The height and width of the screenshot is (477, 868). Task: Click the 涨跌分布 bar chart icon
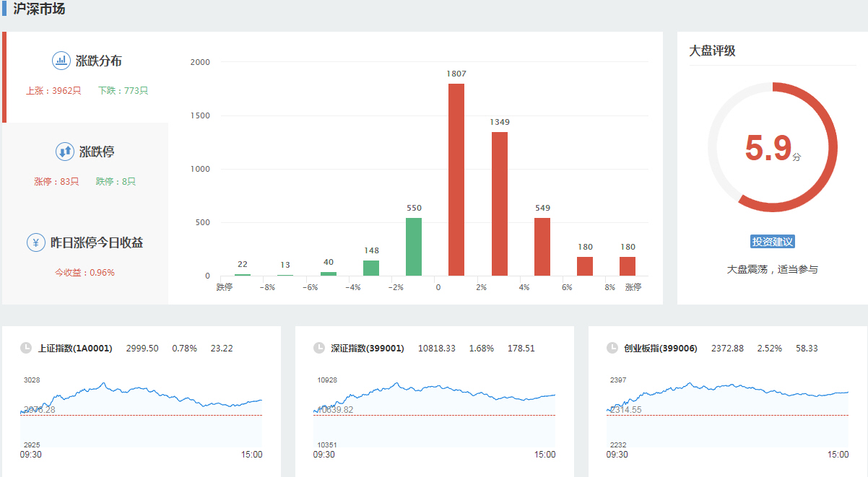tap(61, 61)
